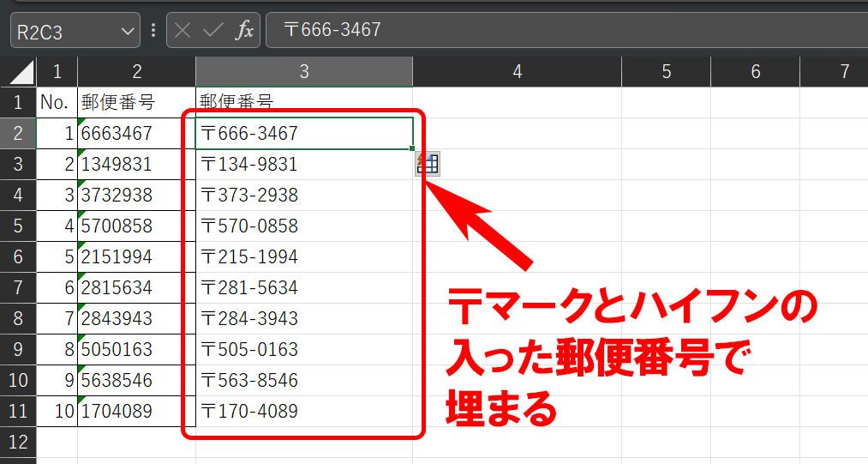
Task: Click the Enter checkmark icon in formula bar
Action: click(x=213, y=31)
